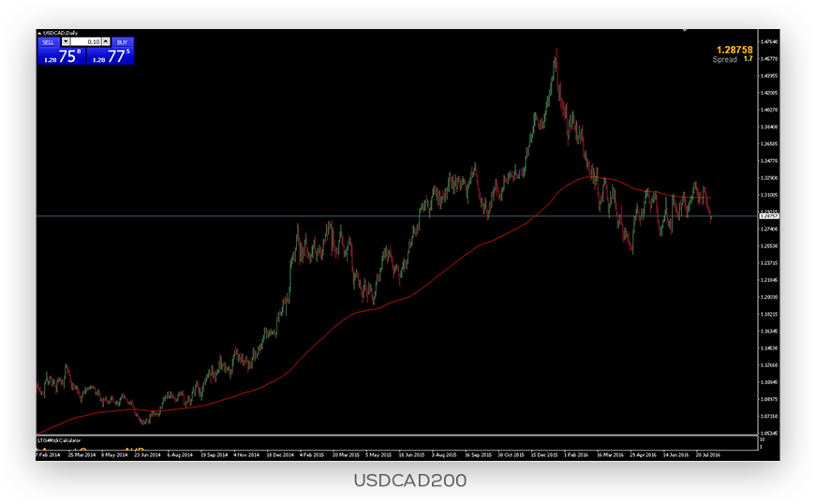The width and height of the screenshot is (816, 504).
Task: Click the LTGRiskCalculator indicator label
Action: (57, 439)
